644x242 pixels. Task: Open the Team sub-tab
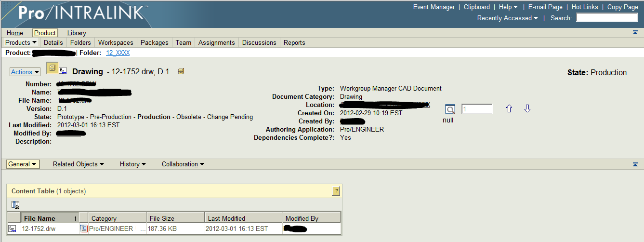(x=184, y=42)
